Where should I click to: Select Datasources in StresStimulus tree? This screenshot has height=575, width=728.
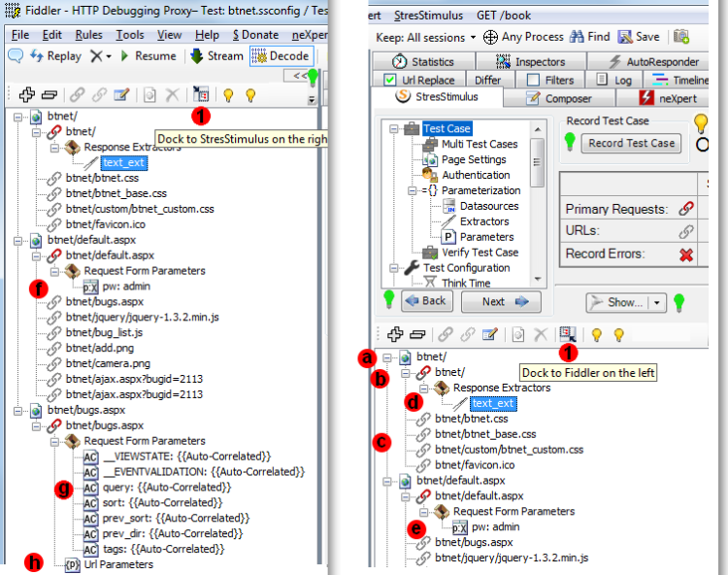click(x=489, y=206)
